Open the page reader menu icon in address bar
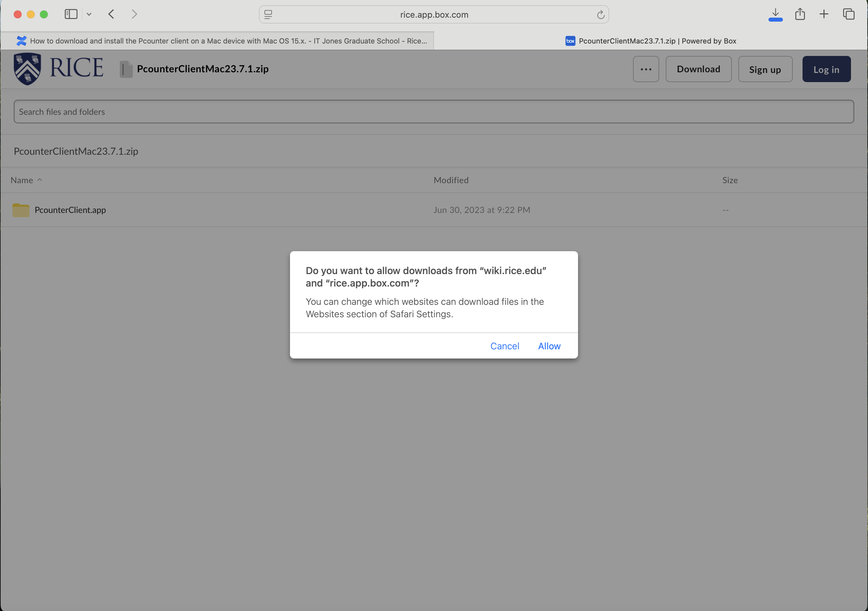This screenshot has width=868, height=611. click(268, 15)
